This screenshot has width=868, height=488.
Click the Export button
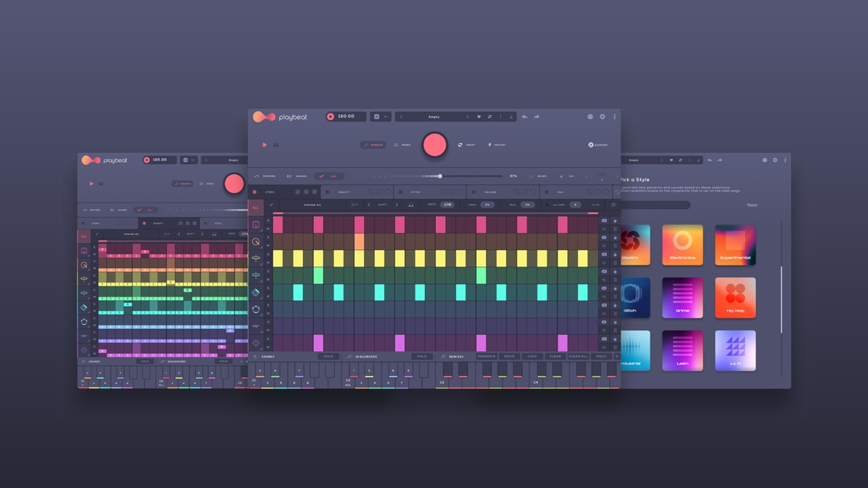point(597,145)
